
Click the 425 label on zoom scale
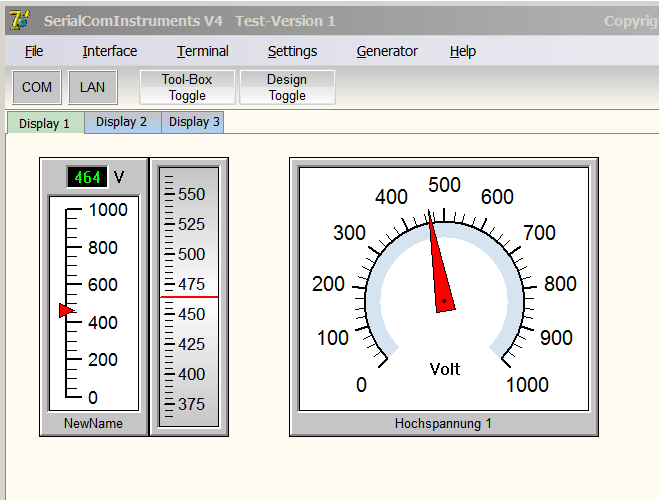pos(191,345)
